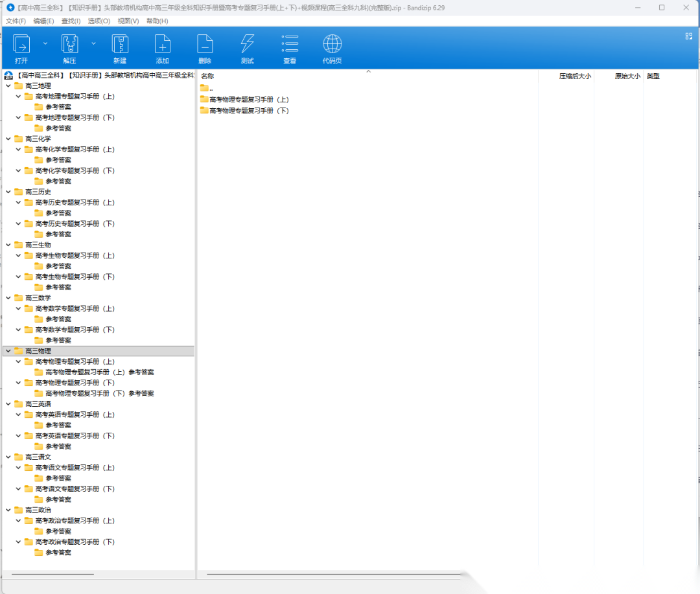Click the 新建 (New archive) icon
The height and width of the screenshot is (594, 700).
pyautogui.click(x=120, y=45)
